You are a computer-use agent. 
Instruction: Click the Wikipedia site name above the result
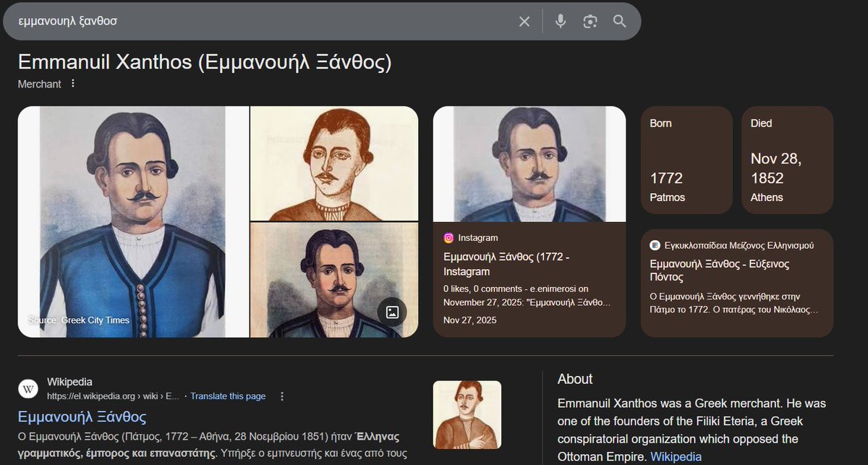pyautogui.click(x=69, y=382)
